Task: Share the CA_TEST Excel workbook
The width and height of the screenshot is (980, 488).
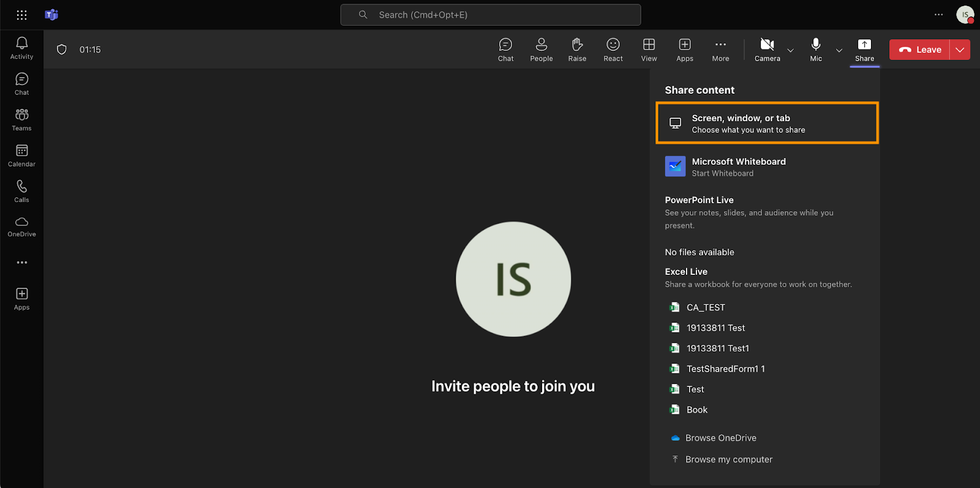Action: [705, 307]
